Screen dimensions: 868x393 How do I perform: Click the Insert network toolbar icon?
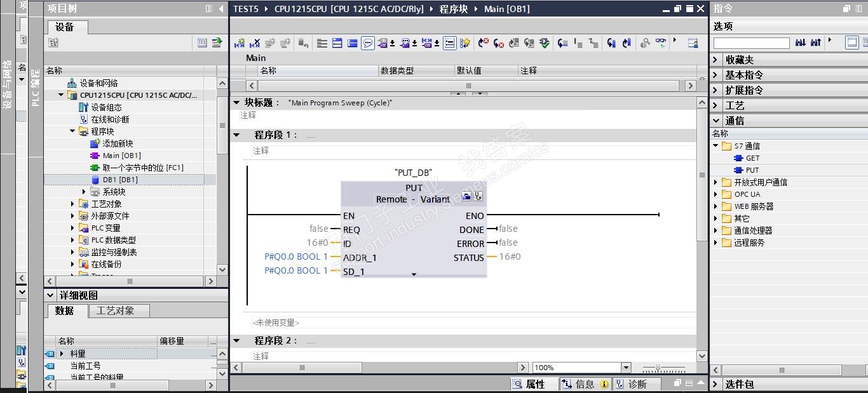[240, 43]
